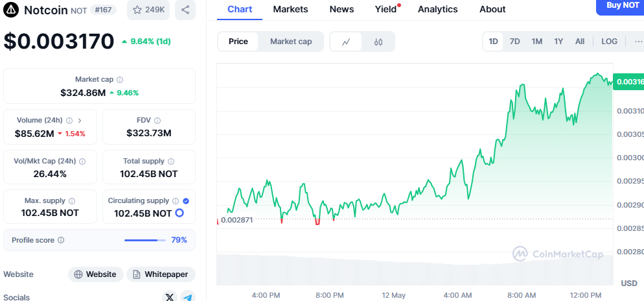Click info icon next to Volume (24h)
The image size is (644, 301).
pos(69,121)
